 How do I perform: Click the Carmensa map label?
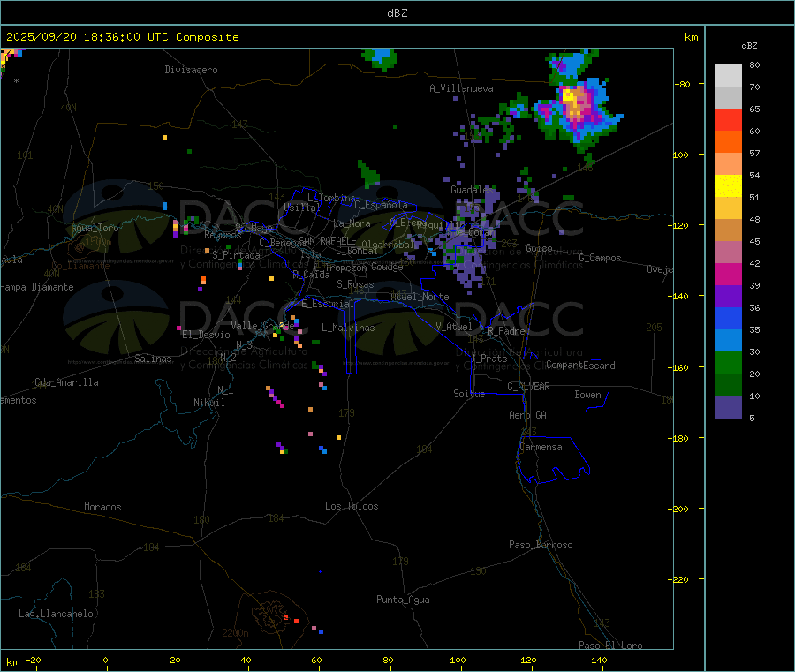[x=541, y=447]
